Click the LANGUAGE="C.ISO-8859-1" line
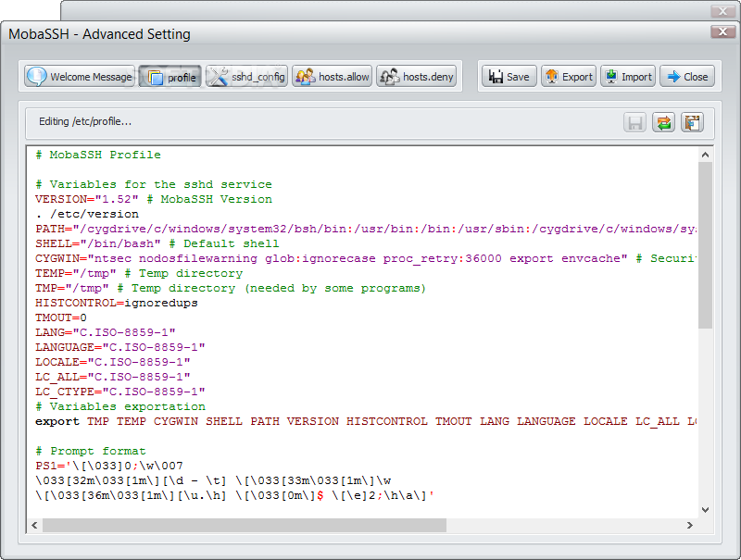Viewport: 741px width, 560px height. point(120,347)
